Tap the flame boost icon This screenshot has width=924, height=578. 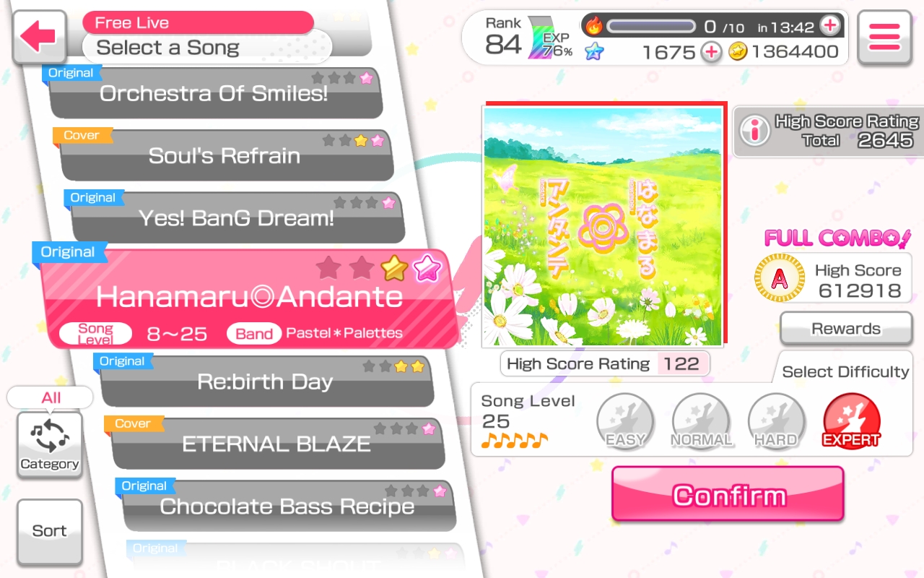coord(593,27)
